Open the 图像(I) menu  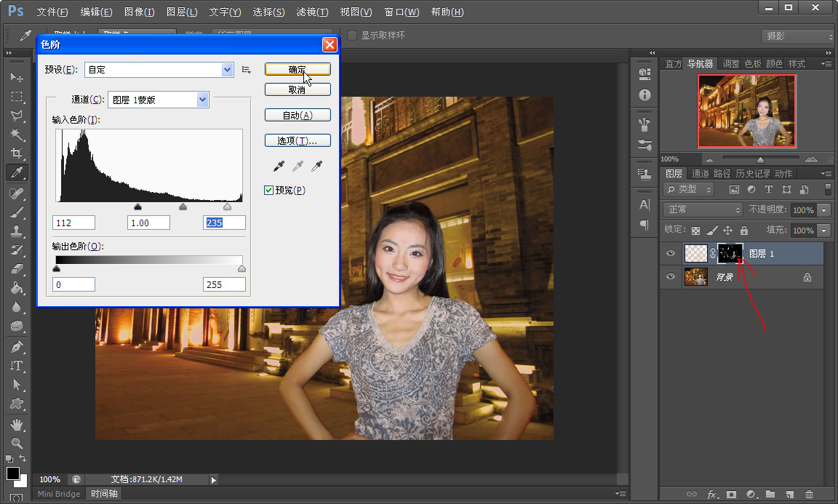(x=139, y=12)
